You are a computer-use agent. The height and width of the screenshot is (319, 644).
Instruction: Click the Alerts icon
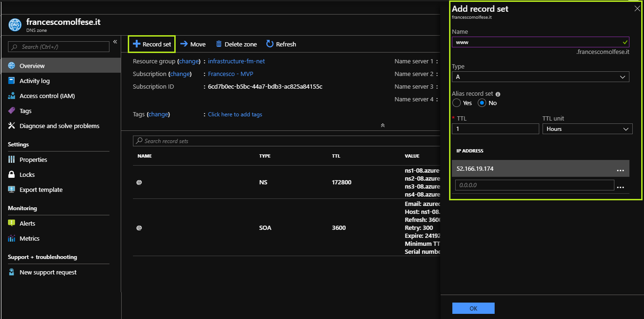point(12,223)
